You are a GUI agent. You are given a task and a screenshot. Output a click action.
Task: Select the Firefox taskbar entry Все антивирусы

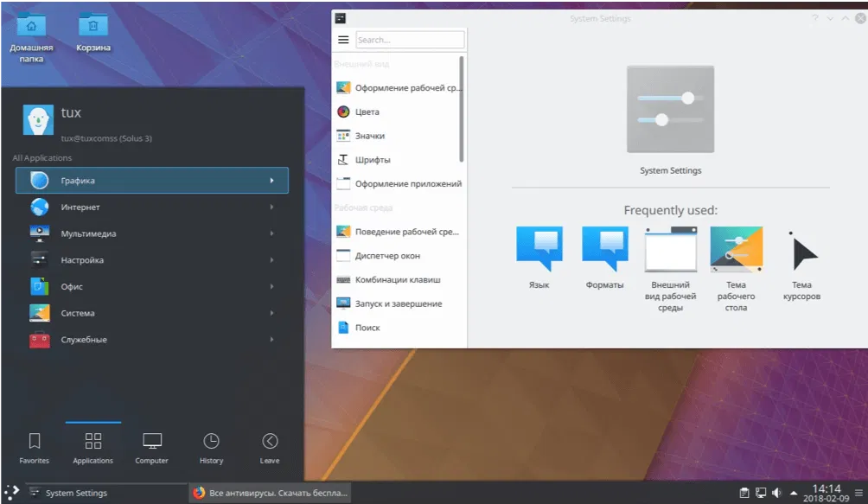tap(270, 493)
